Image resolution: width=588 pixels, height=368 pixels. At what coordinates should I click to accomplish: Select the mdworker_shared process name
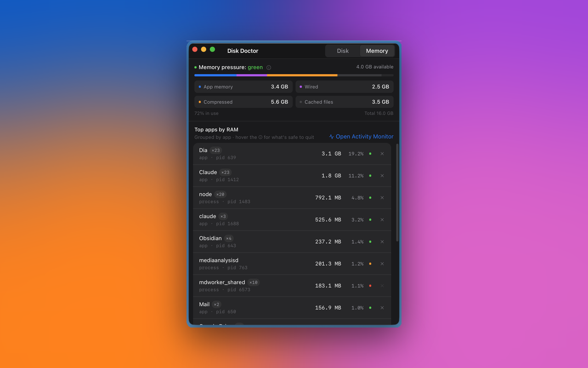(x=222, y=282)
